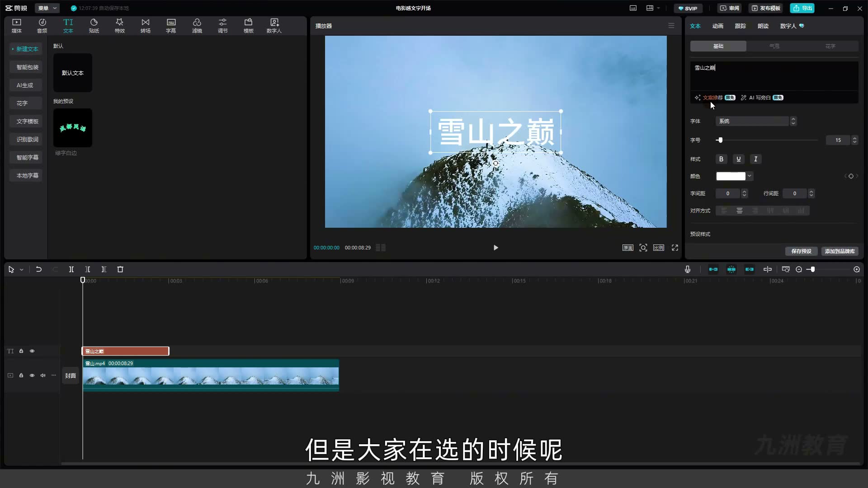Click the 原画 original quality icon

pos(628,248)
